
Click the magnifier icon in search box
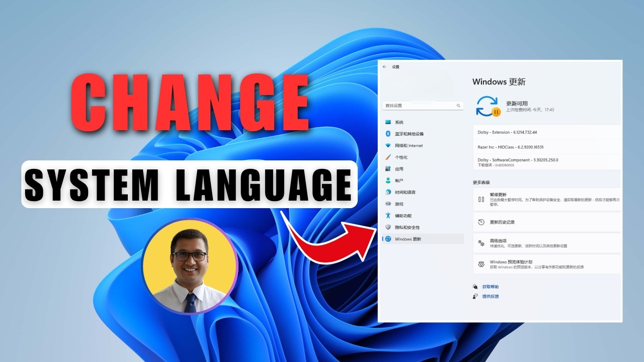point(458,106)
